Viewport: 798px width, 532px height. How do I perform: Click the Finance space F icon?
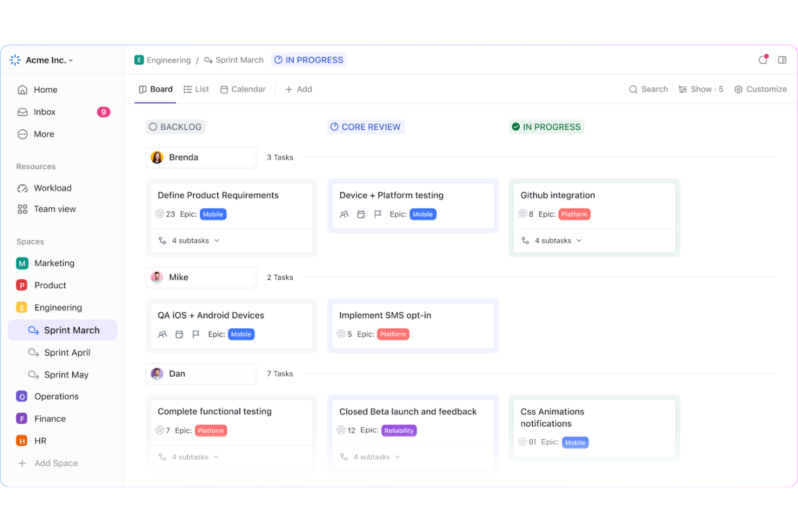pos(22,419)
